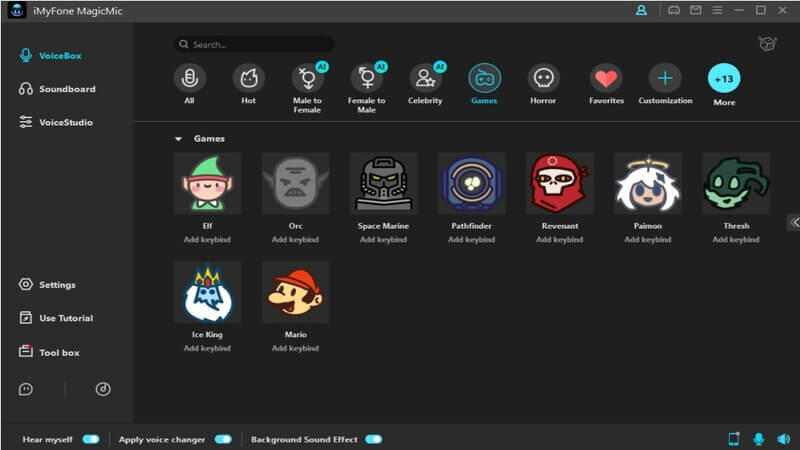Show +13 More categories
Screen dimensions: 800x450
click(724, 85)
